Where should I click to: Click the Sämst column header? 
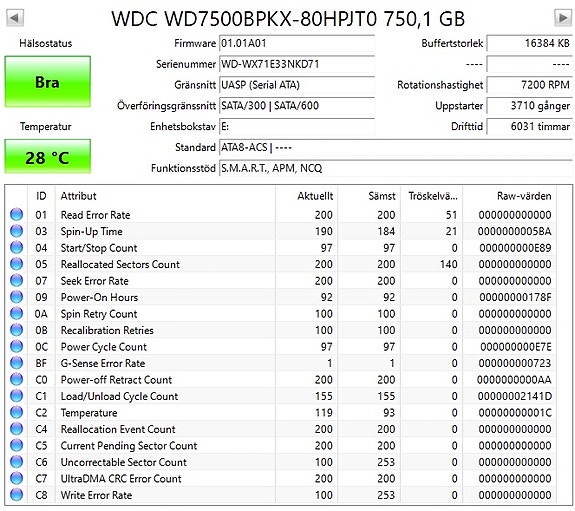point(369,196)
